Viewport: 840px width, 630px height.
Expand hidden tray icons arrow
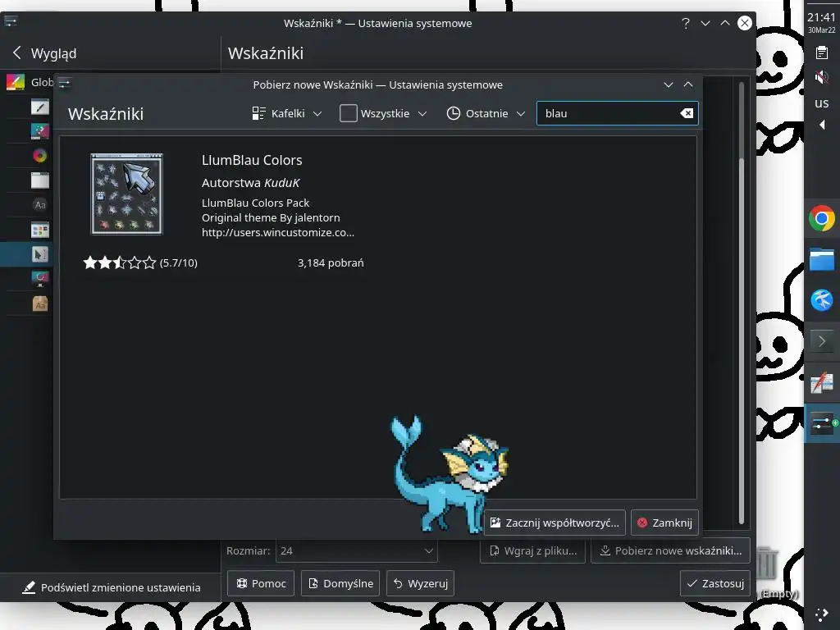tap(822, 125)
